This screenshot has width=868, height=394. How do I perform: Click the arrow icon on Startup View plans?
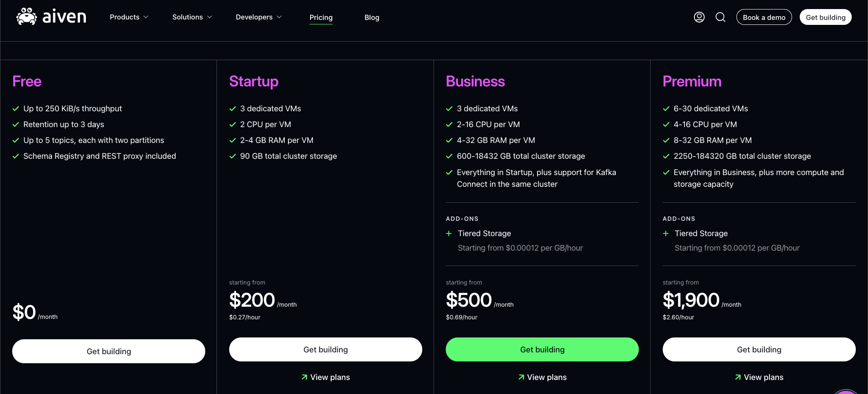click(304, 377)
